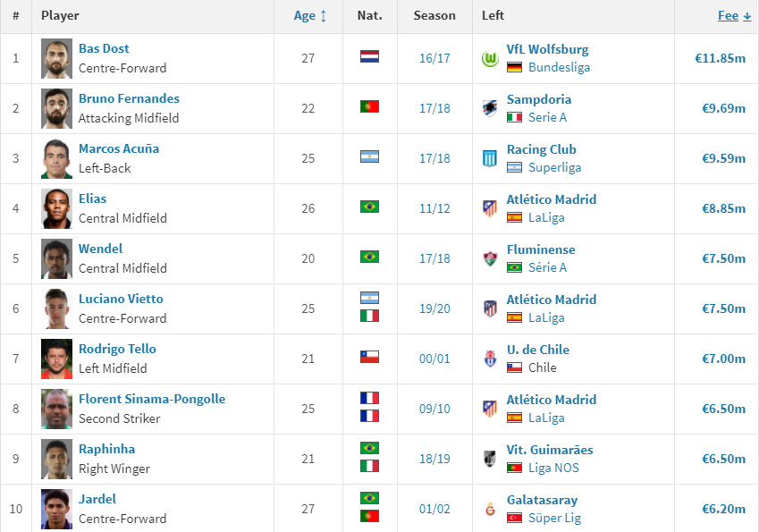
Task: Click the €6.20m fee for Jardel
Action: tap(723, 510)
